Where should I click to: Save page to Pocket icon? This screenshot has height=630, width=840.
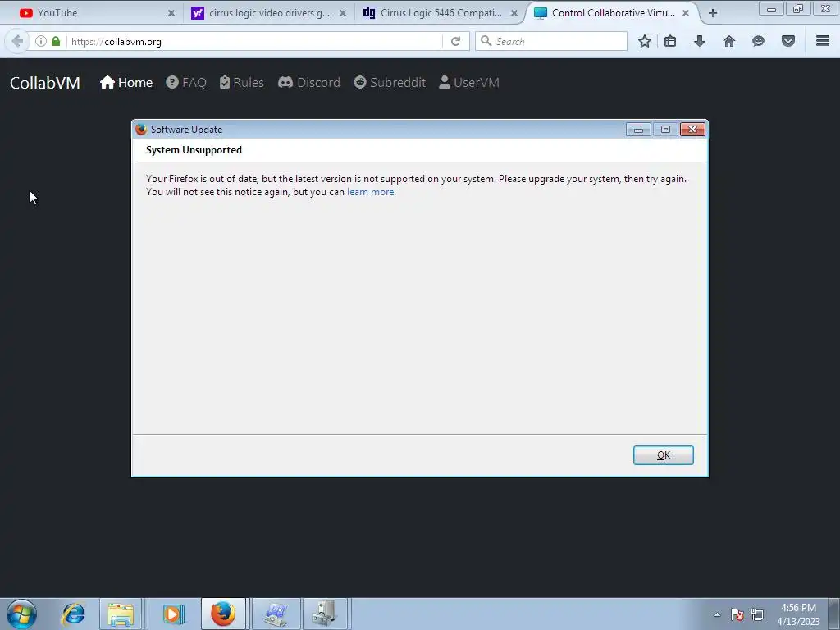point(788,41)
